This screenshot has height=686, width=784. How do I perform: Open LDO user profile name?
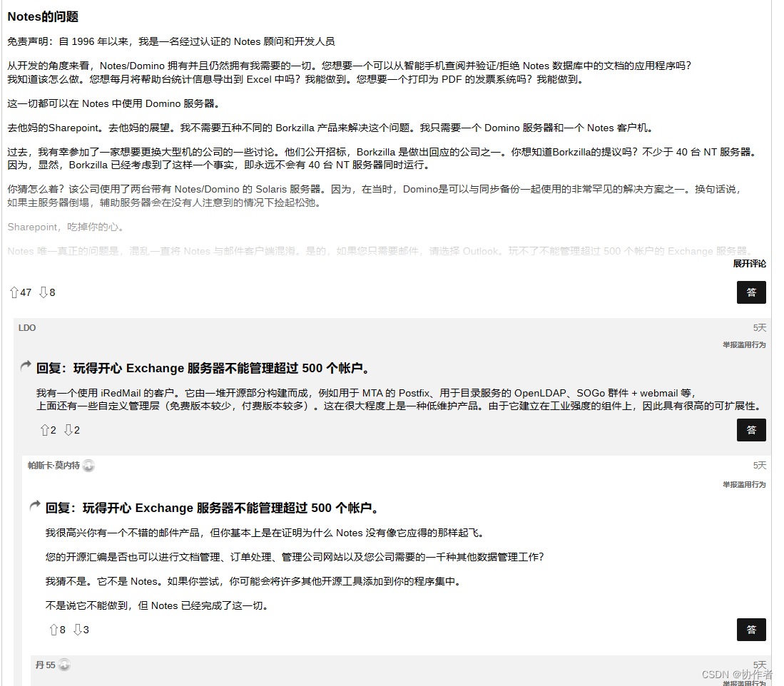[x=27, y=328]
